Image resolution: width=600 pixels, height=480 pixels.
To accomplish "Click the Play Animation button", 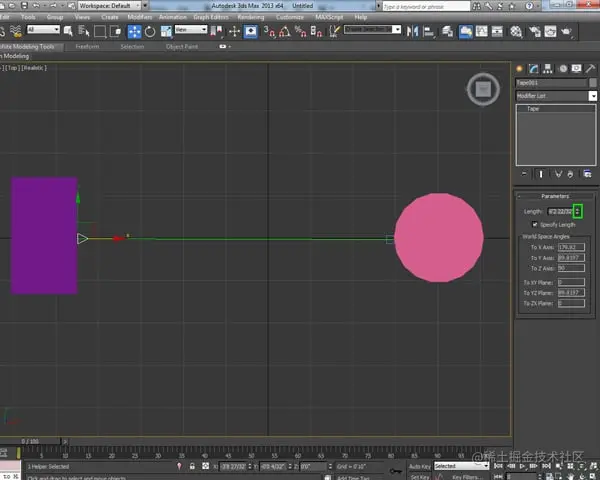I will (522, 466).
